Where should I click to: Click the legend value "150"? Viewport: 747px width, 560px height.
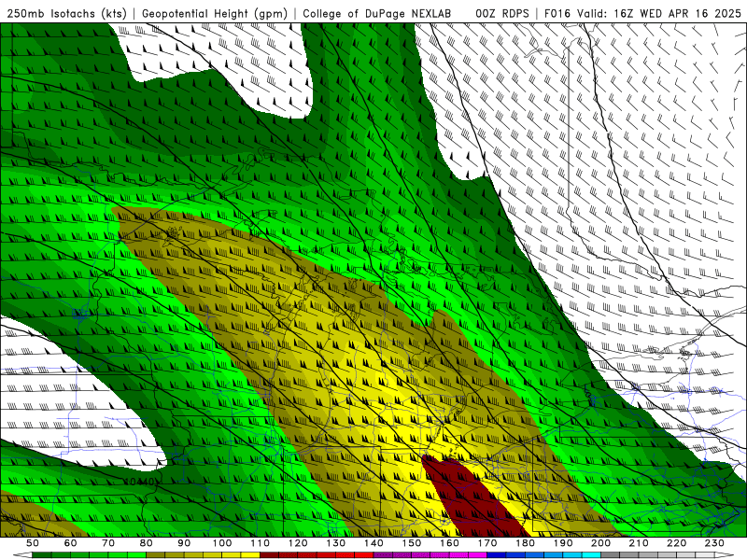click(x=412, y=543)
